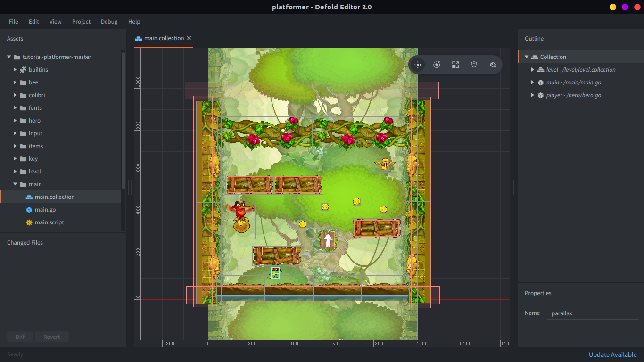
Task: Click the Revert button in Changed Files
Action: [51, 337]
